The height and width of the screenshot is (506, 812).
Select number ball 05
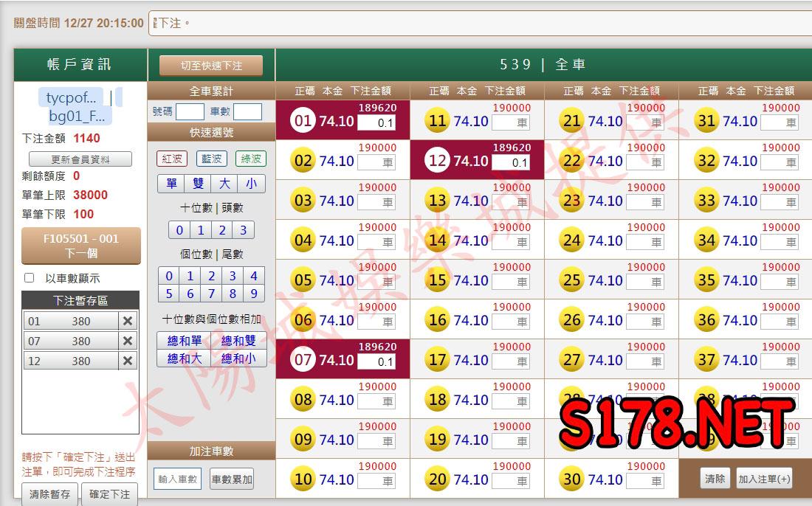click(303, 280)
